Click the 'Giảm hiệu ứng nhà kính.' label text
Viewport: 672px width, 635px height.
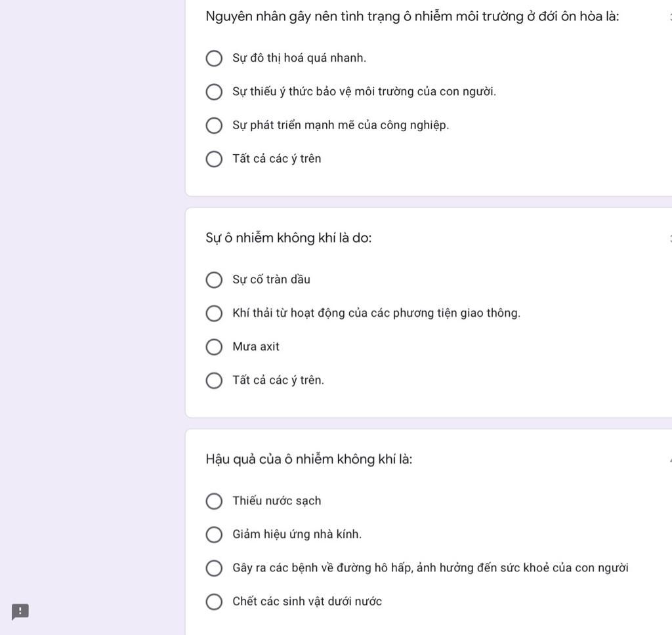click(297, 535)
